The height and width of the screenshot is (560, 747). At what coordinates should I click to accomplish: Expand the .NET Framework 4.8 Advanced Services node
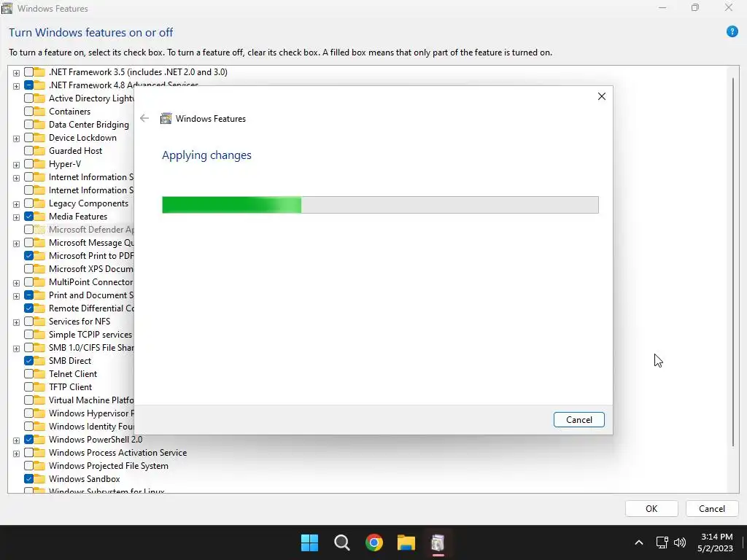pyautogui.click(x=16, y=86)
